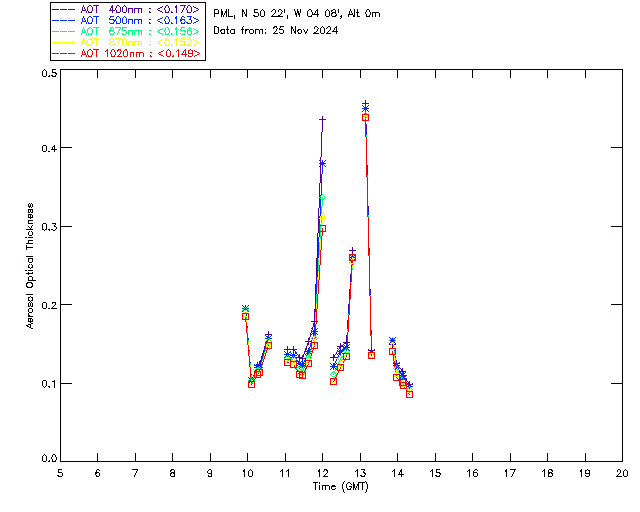
Task: Click the x-axis label 10
Action: click(247, 473)
